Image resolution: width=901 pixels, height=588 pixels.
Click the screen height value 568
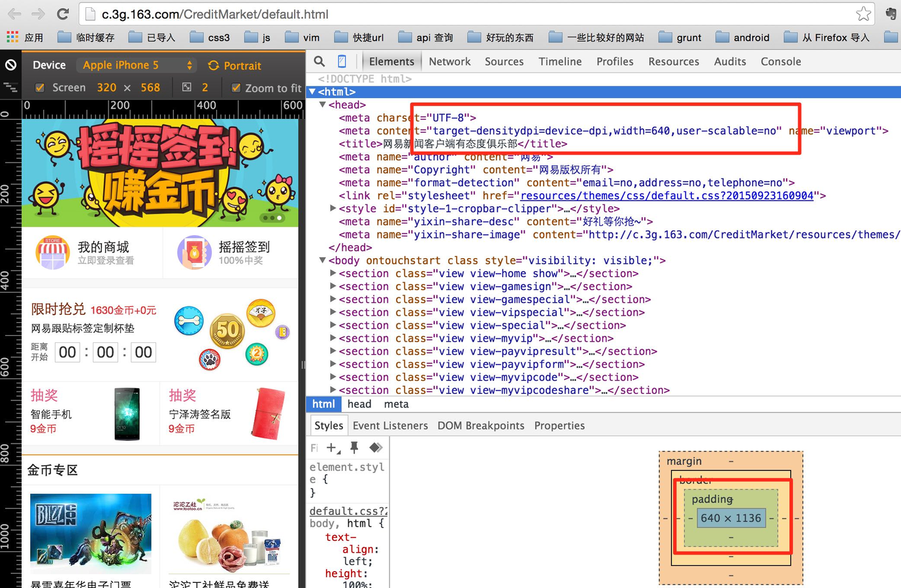(x=150, y=88)
